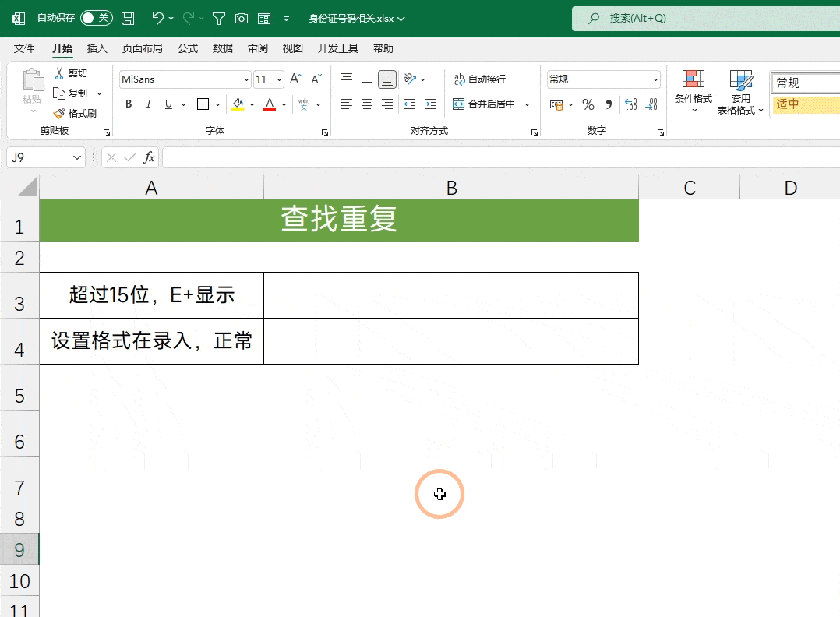Center align text horizontally

[367, 104]
